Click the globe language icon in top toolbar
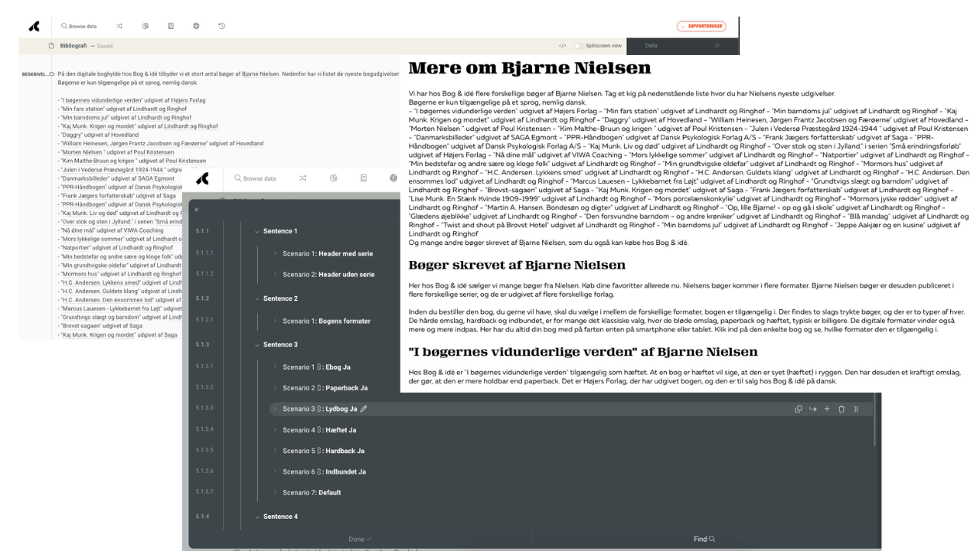980x551 pixels. coord(196,26)
